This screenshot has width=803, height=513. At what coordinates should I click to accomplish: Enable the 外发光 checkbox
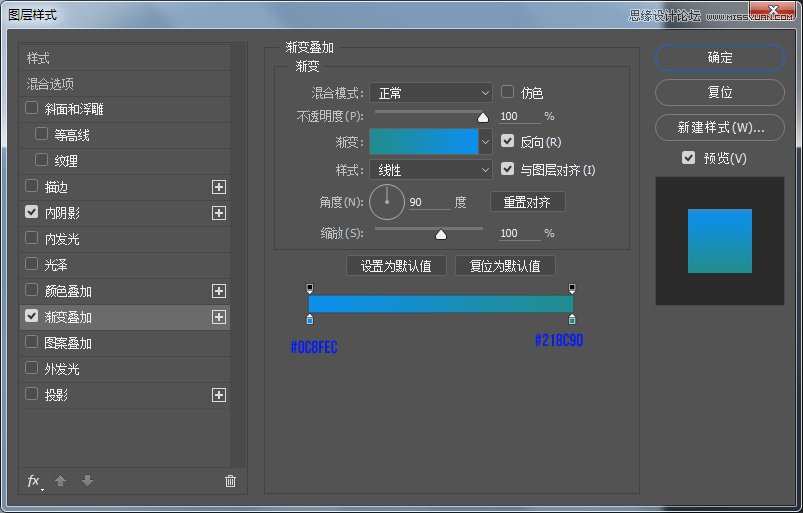[32, 368]
